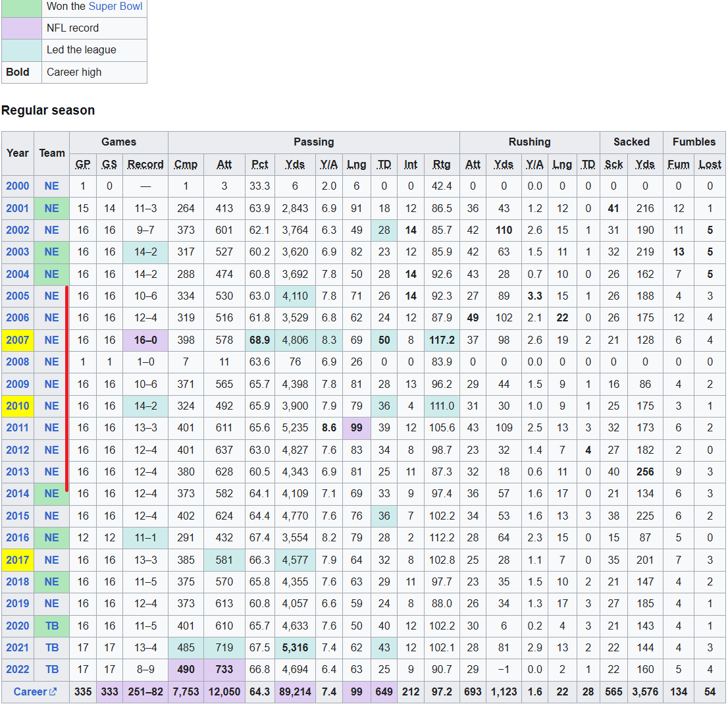Screen dimensions: 728x704
Task: Click the Bold legend key cell
Action: tap(22, 72)
